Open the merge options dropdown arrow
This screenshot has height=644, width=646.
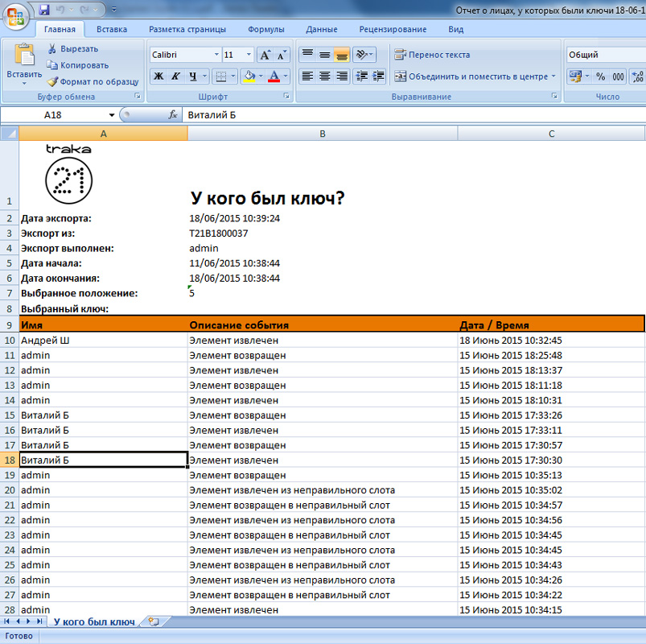coord(553,76)
